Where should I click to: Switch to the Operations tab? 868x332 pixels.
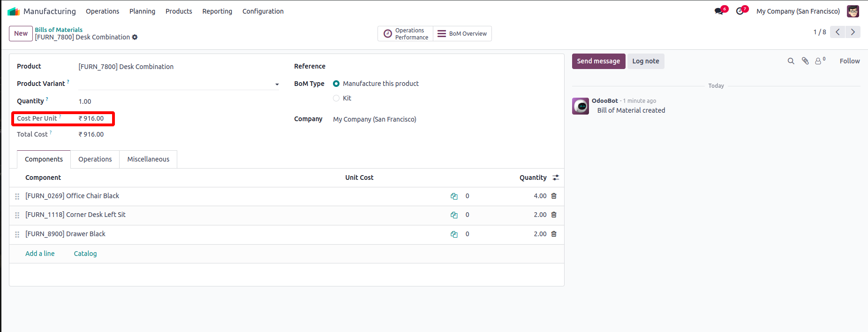[95, 159]
